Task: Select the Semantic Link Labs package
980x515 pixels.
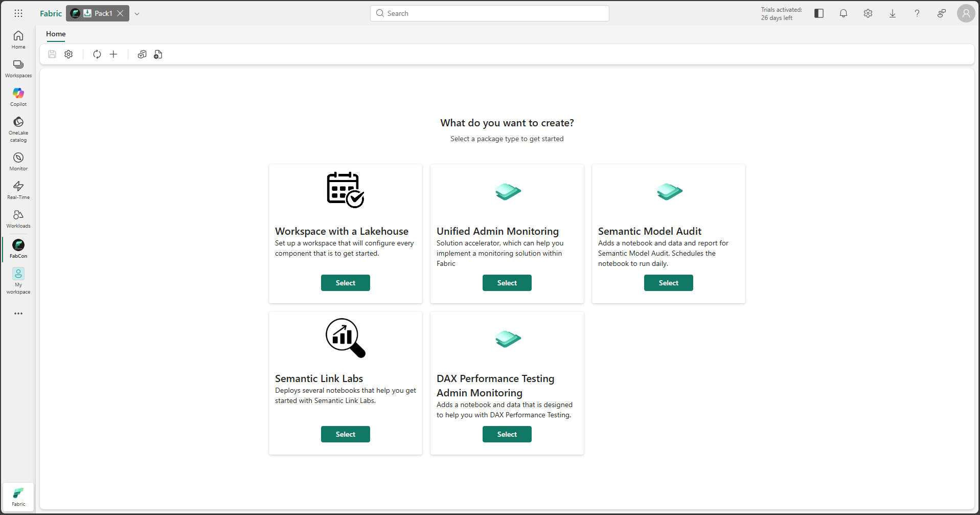Action: point(345,434)
